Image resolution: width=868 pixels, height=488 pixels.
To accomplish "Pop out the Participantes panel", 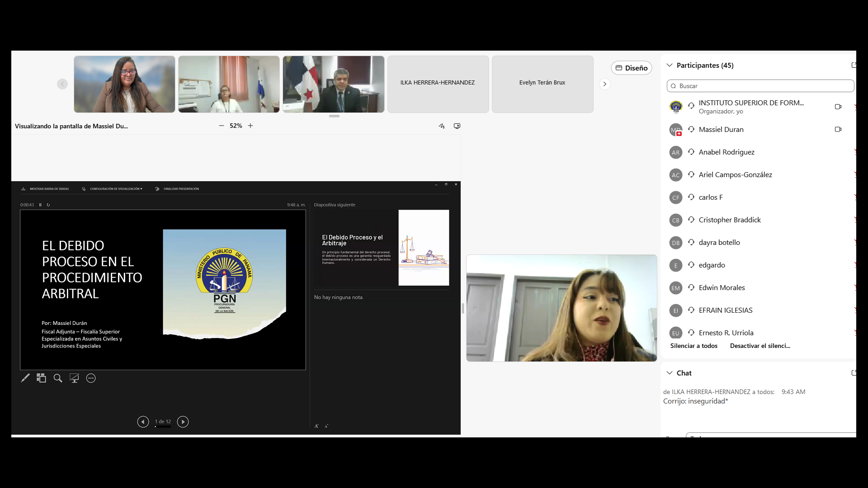I will tap(854, 65).
